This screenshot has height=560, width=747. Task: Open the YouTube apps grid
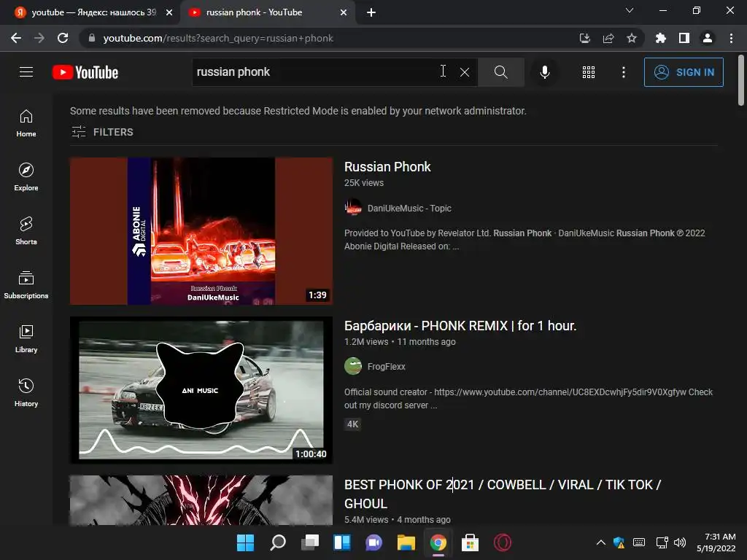tap(589, 72)
